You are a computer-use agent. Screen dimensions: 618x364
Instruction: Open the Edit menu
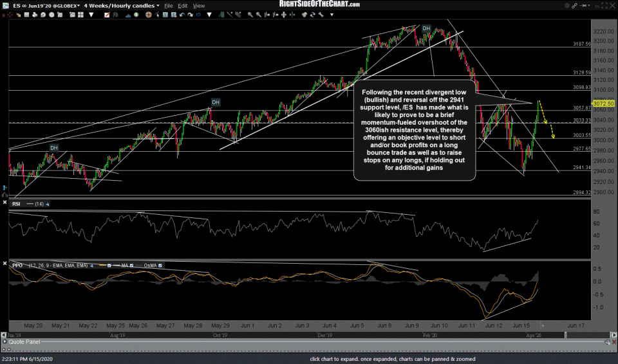(182, 6)
